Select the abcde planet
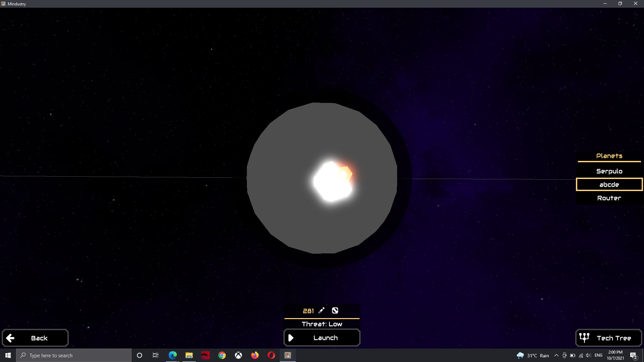Image resolution: width=644 pixels, height=362 pixels. (x=609, y=185)
